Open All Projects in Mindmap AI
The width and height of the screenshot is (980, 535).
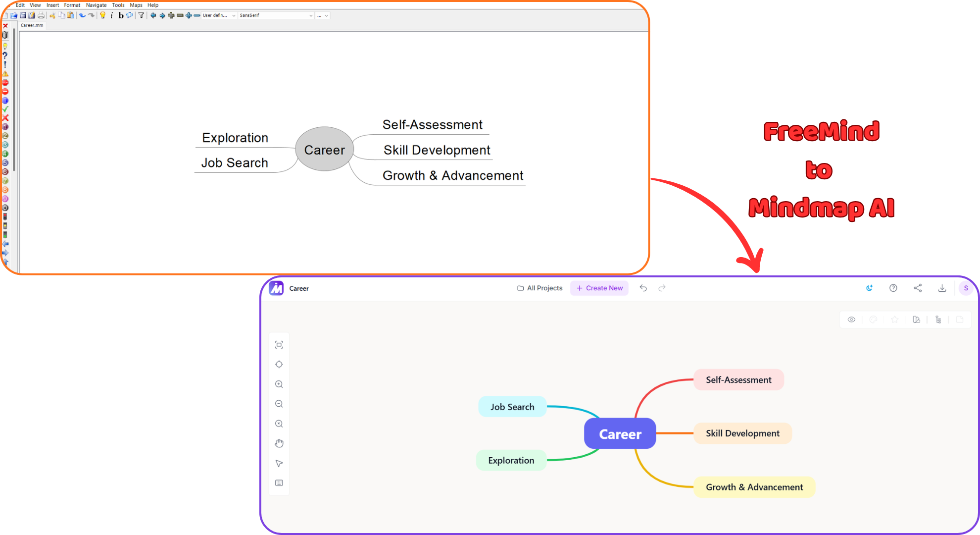(540, 288)
